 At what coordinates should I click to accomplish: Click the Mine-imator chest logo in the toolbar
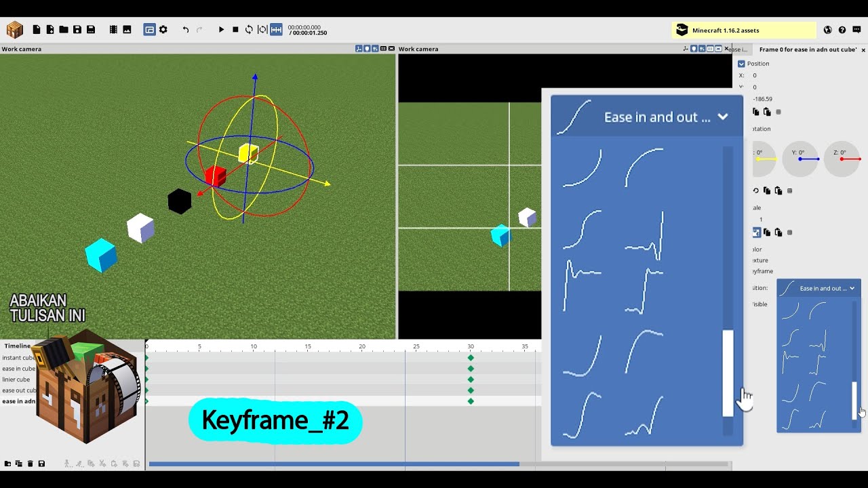coord(14,30)
